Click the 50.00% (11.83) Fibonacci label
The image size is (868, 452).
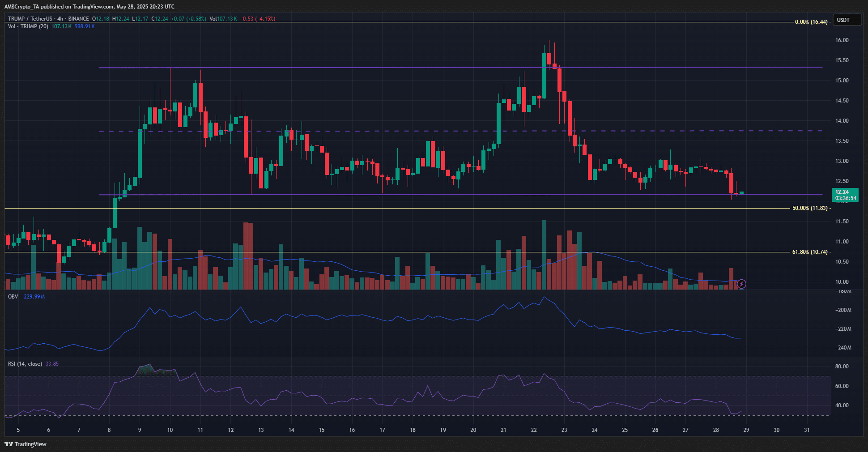(810, 208)
